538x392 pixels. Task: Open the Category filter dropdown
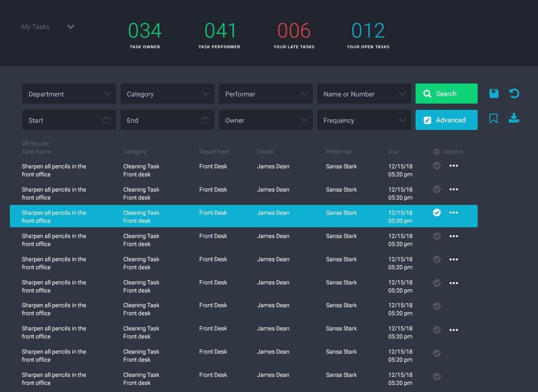pyautogui.click(x=168, y=94)
